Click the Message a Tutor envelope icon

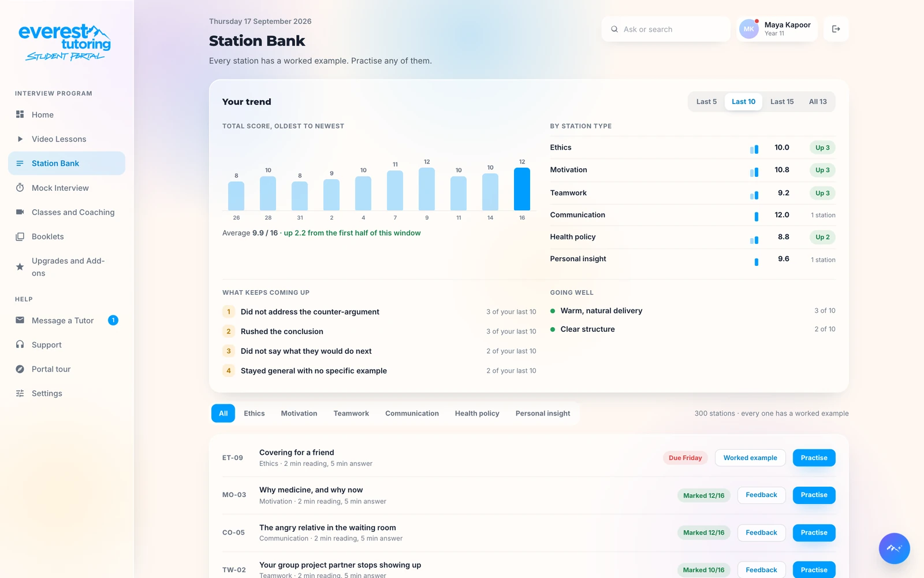point(20,320)
